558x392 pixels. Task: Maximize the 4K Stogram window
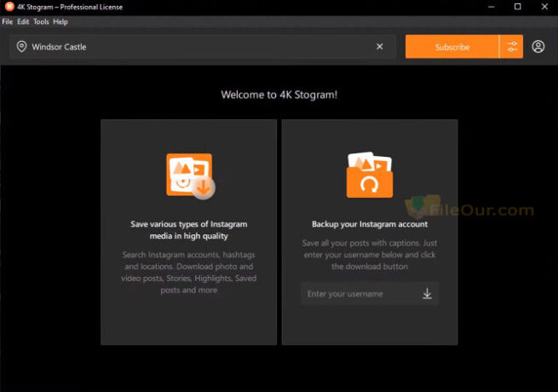tap(517, 7)
